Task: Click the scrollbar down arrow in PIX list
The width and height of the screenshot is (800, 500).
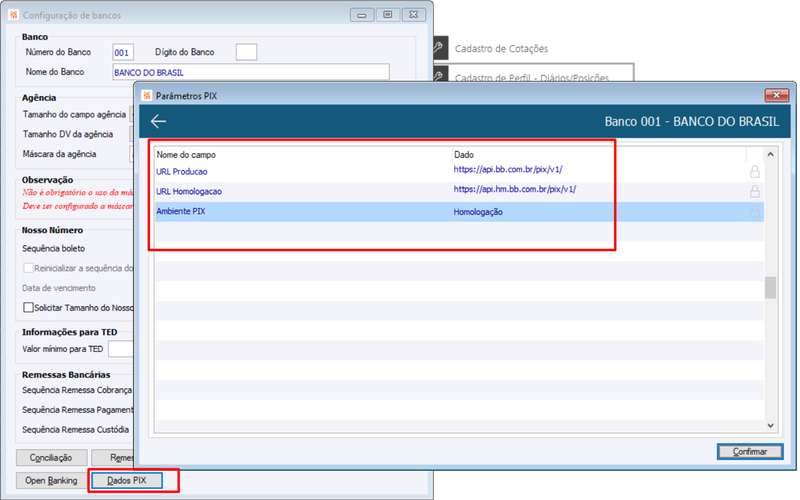Action: [x=770, y=426]
